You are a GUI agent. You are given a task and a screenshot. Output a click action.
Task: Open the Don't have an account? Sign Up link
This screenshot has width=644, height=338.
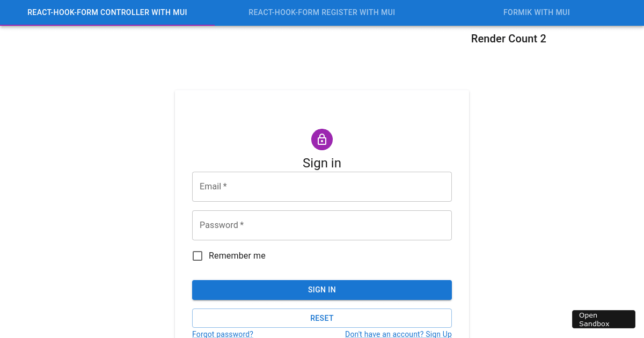click(398, 334)
